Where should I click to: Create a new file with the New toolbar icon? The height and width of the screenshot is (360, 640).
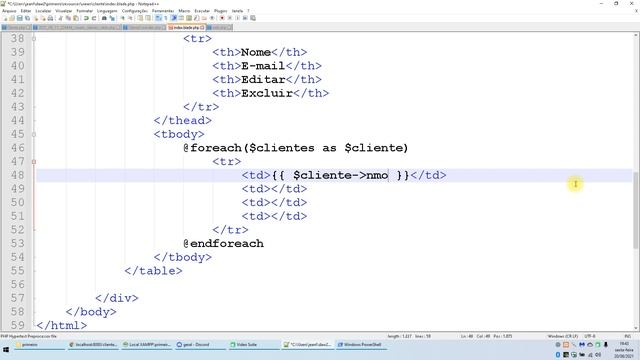[4, 18]
